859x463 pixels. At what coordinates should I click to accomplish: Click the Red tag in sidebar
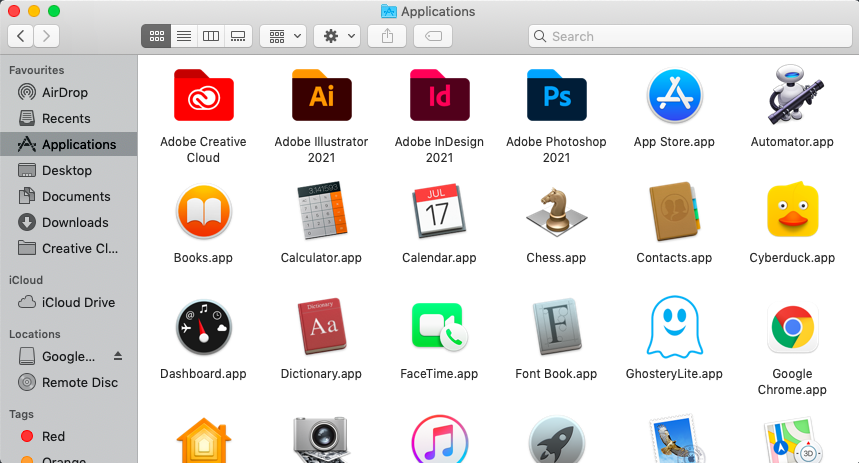53,436
